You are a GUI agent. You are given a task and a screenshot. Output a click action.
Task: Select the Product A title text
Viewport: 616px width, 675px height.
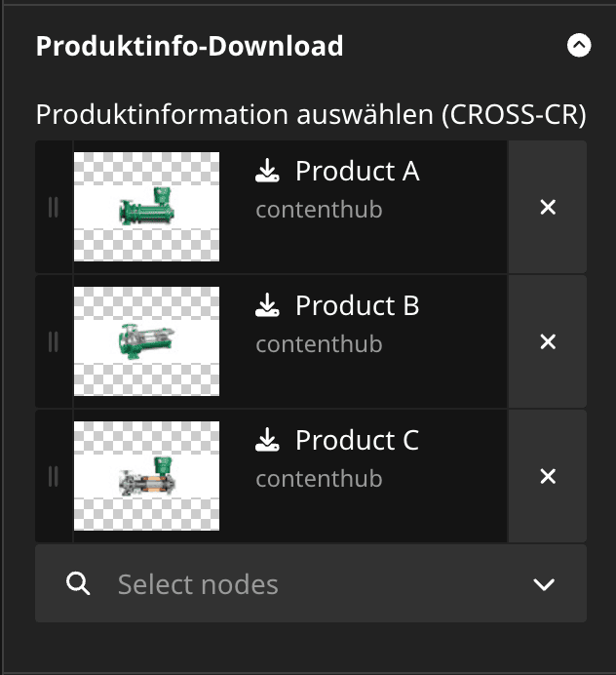pyautogui.click(x=357, y=171)
